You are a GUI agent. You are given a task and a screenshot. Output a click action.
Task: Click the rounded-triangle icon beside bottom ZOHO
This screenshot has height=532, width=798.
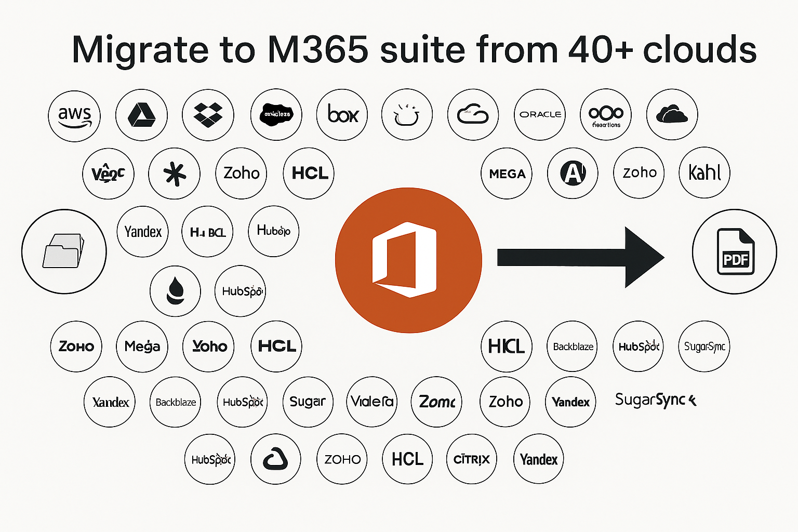275,459
